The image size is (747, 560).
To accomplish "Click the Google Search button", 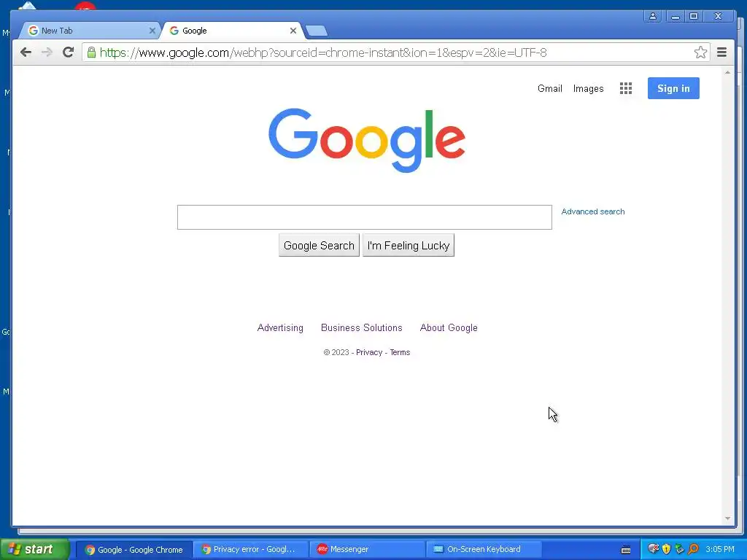I will 320,245.
